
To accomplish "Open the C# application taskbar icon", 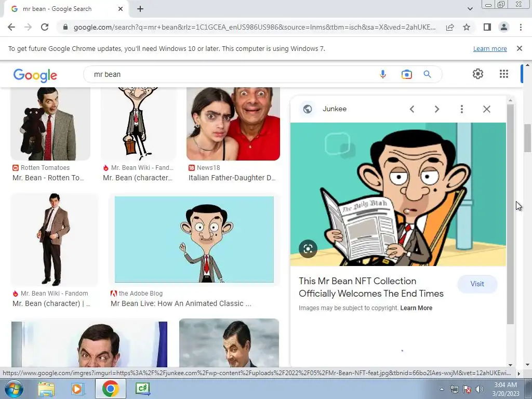I will (x=142, y=389).
